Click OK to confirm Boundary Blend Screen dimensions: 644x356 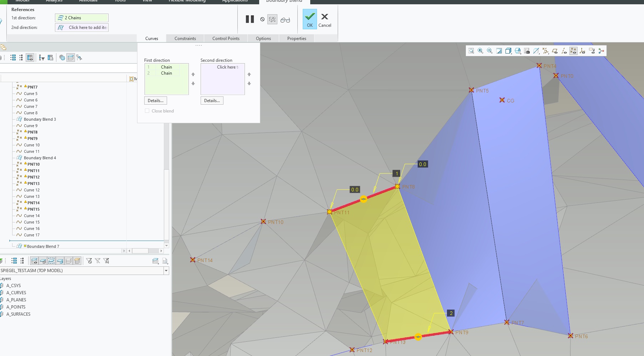point(310,19)
